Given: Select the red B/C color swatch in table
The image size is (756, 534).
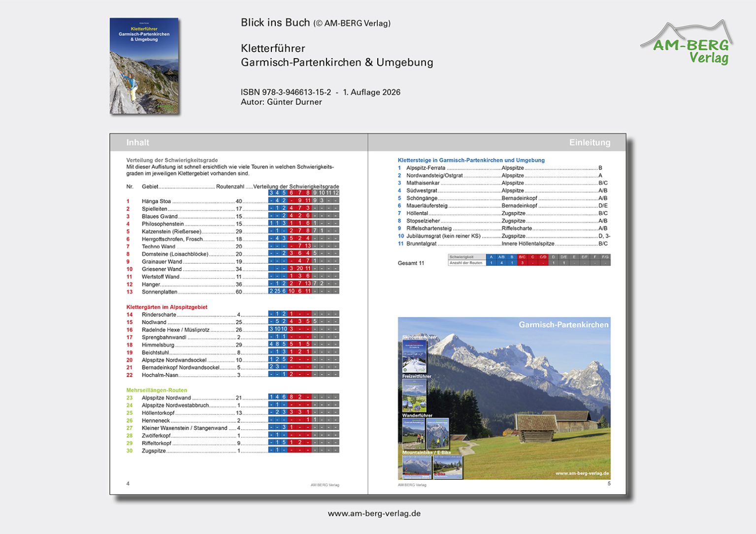Looking at the screenshot, I should coord(522,256).
